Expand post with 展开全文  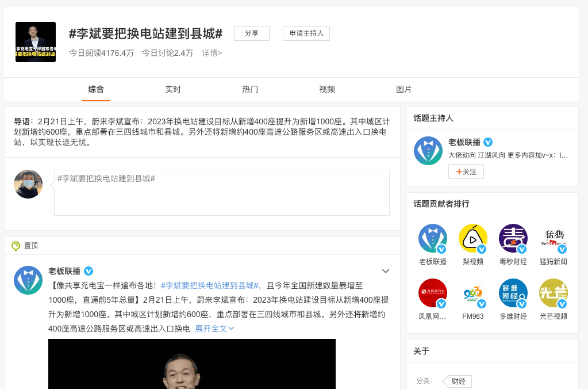tap(214, 329)
